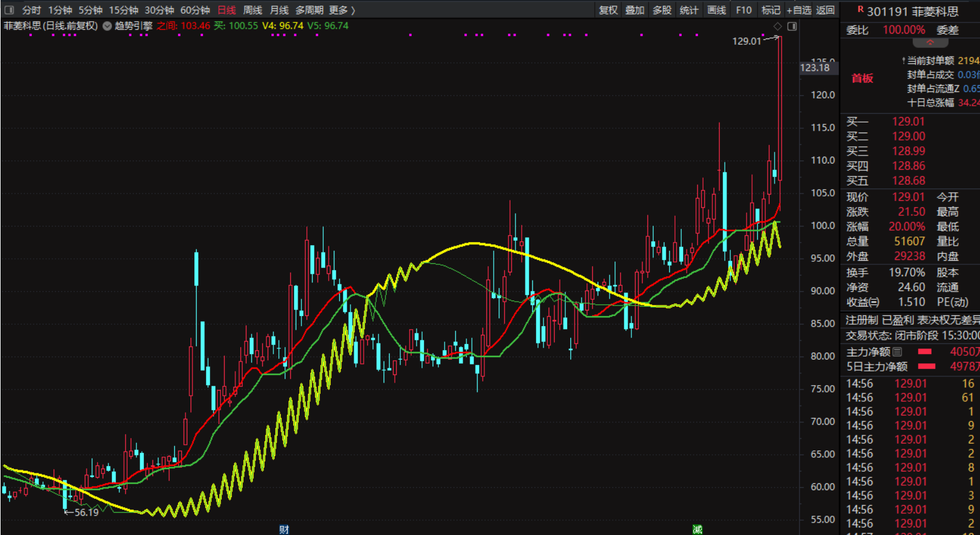Click the red R badge beside stock code

coord(860,9)
